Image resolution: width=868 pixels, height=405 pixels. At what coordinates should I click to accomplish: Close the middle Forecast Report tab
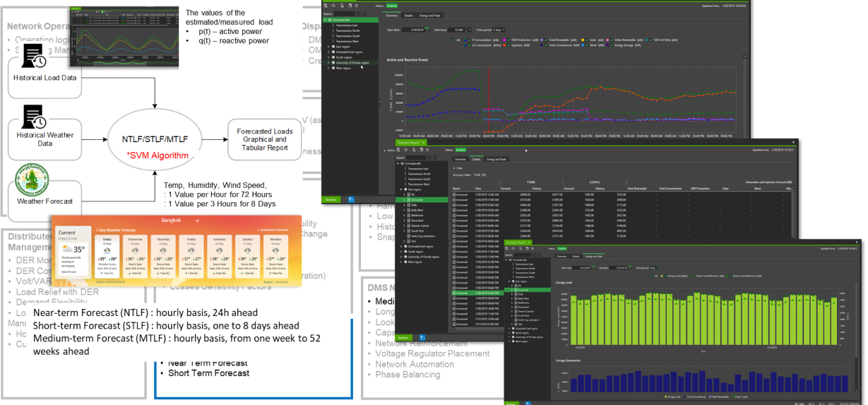point(424,143)
